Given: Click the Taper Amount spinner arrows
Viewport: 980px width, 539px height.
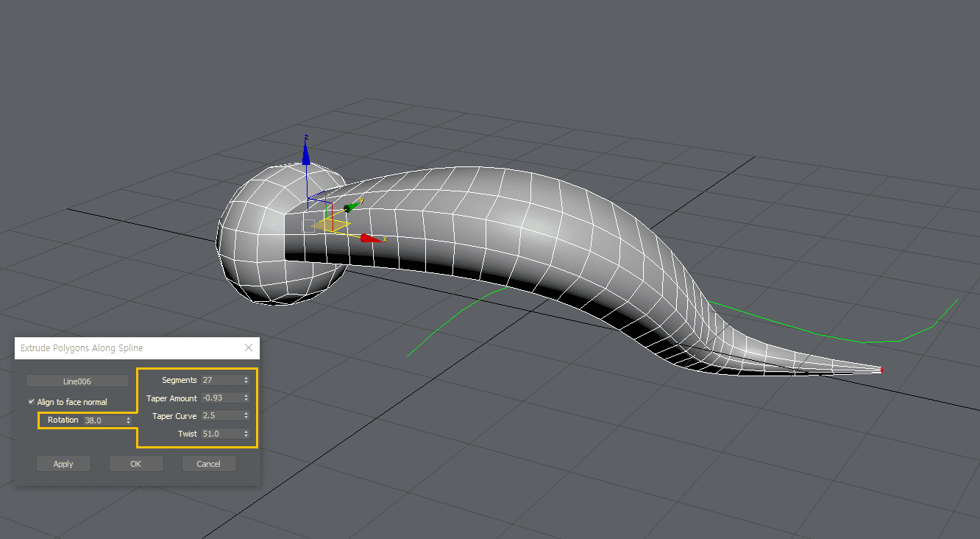Looking at the screenshot, I should (x=246, y=398).
